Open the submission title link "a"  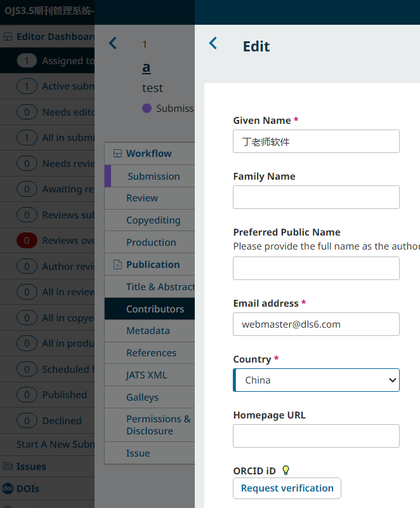point(146,67)
